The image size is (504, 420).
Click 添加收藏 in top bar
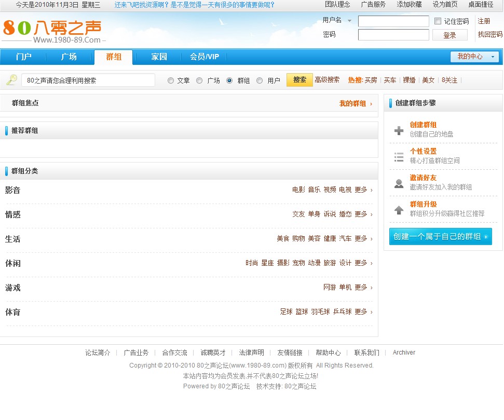click(x=409, y=5)
